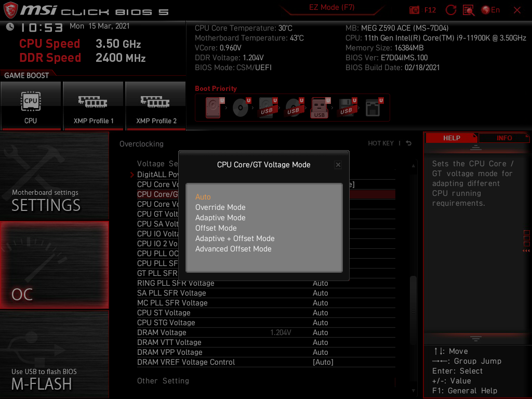Switch to the HELP tab
This screenshot has height=399, width=532.
pyautogui.click(x=451, y=138)
